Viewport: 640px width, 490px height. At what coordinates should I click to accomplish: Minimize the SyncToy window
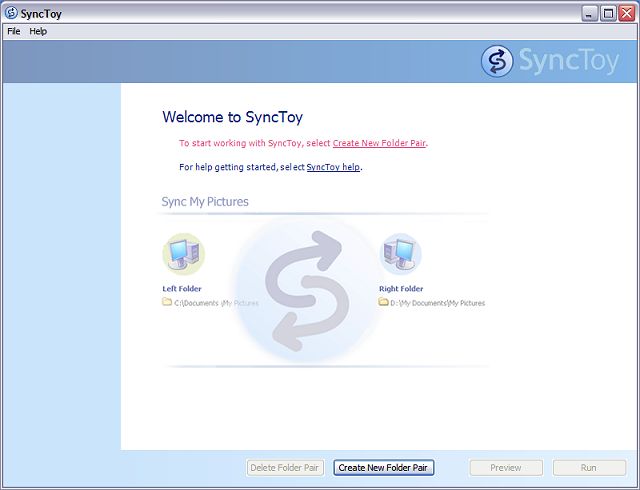coord(589,14)
